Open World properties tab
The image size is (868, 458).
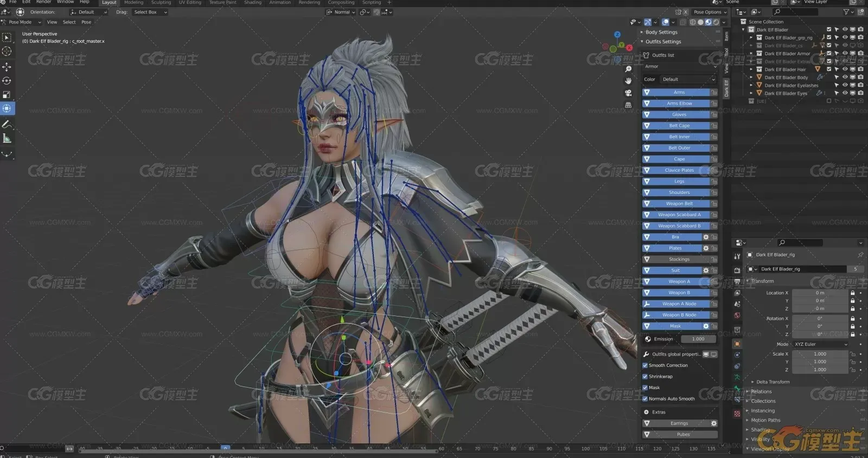[737, 315]
